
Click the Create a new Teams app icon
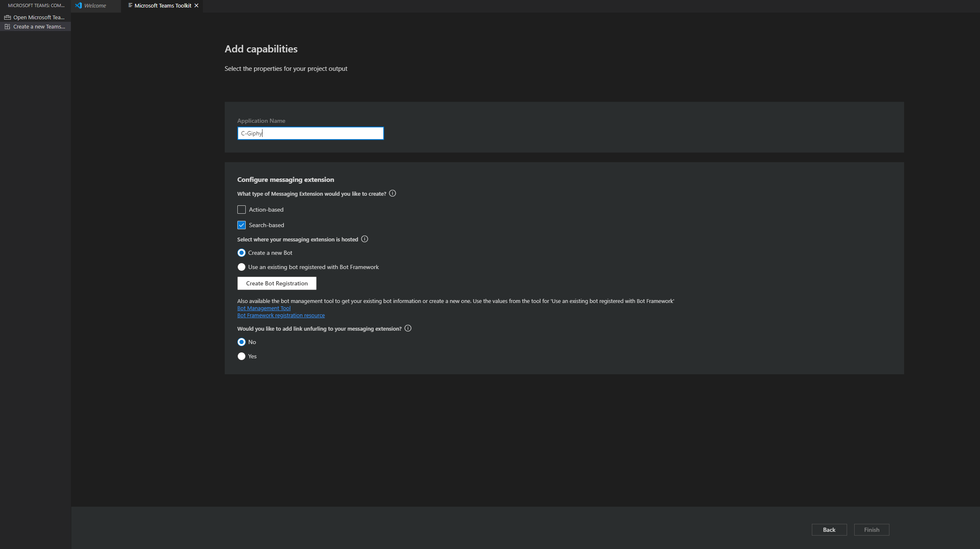(7, 26)
